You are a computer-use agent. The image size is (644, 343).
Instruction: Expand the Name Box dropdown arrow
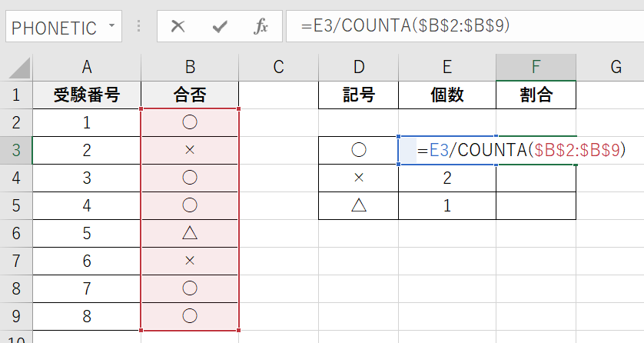click(111, 27)
